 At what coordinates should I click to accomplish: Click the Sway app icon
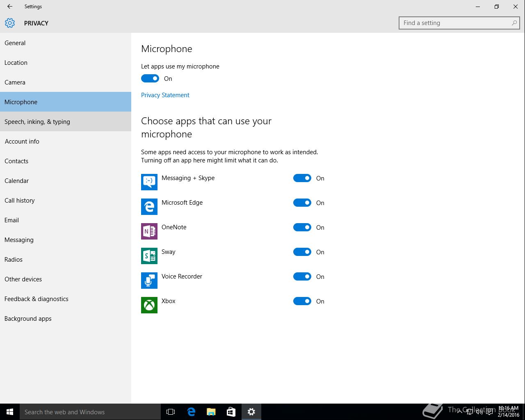(149, 256)
